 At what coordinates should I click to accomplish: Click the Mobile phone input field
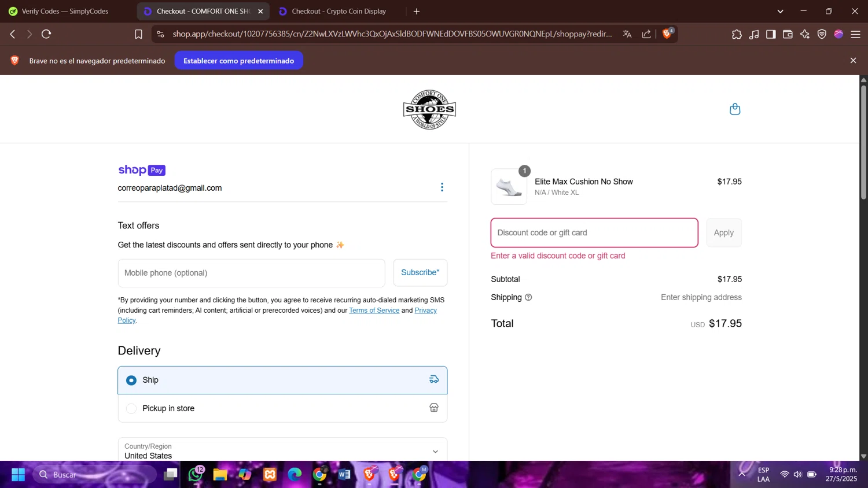coord(251,273)
